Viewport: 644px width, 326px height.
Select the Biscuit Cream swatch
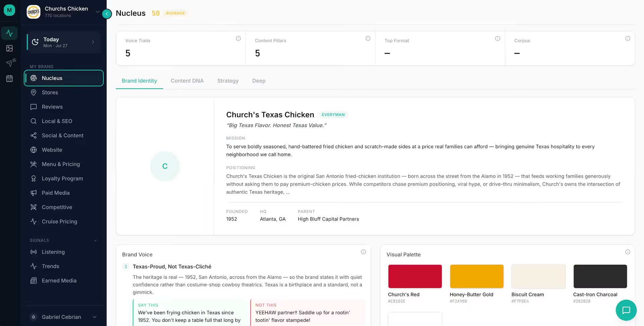(538, 276)
